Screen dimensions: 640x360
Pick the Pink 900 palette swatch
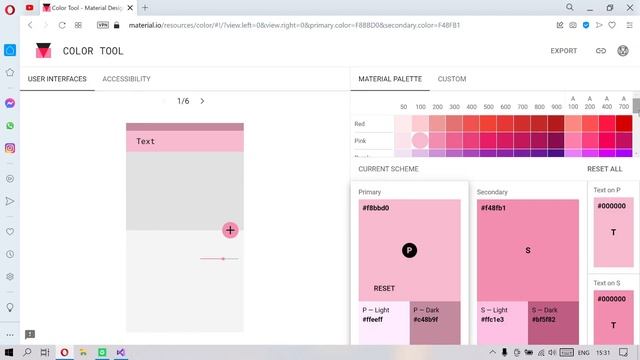click(556, 140)
